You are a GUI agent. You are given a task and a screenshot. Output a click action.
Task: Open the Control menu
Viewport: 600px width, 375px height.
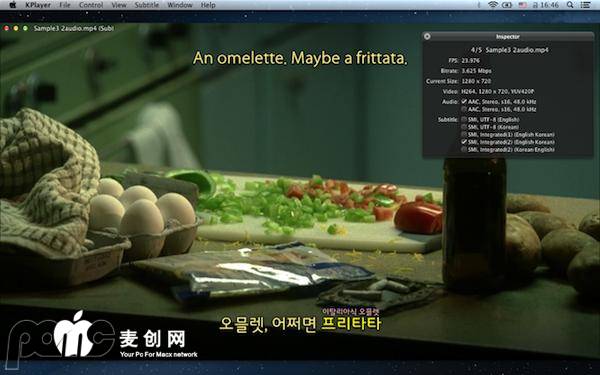pyautogui.click(x=91, y=5)
